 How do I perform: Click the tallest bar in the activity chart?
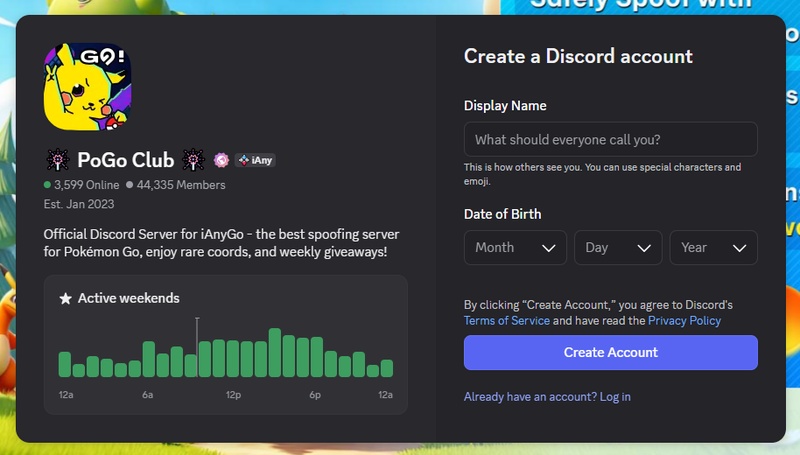click(x=275, y=352)
